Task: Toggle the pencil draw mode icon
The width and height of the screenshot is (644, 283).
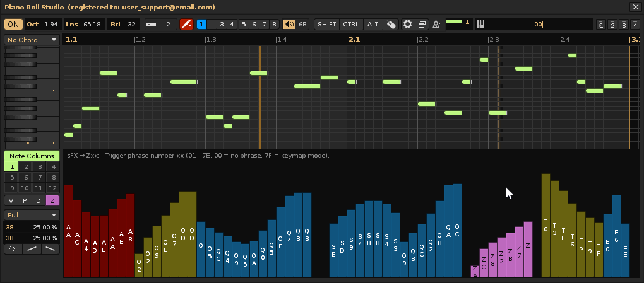Action: (x=186, y=25)
